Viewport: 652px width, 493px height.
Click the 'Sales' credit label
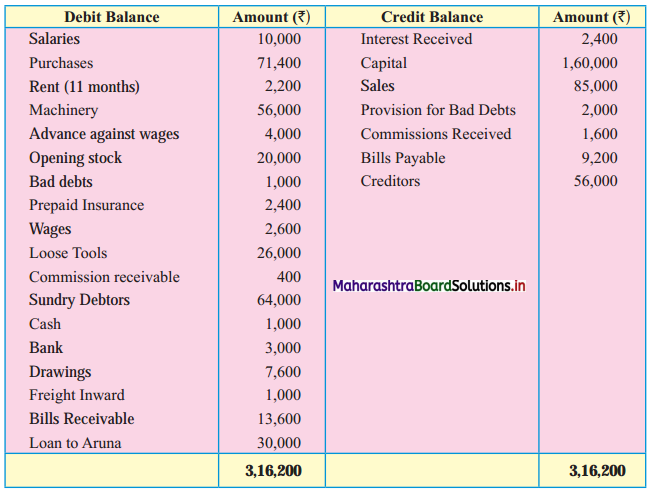click(377, 86)
